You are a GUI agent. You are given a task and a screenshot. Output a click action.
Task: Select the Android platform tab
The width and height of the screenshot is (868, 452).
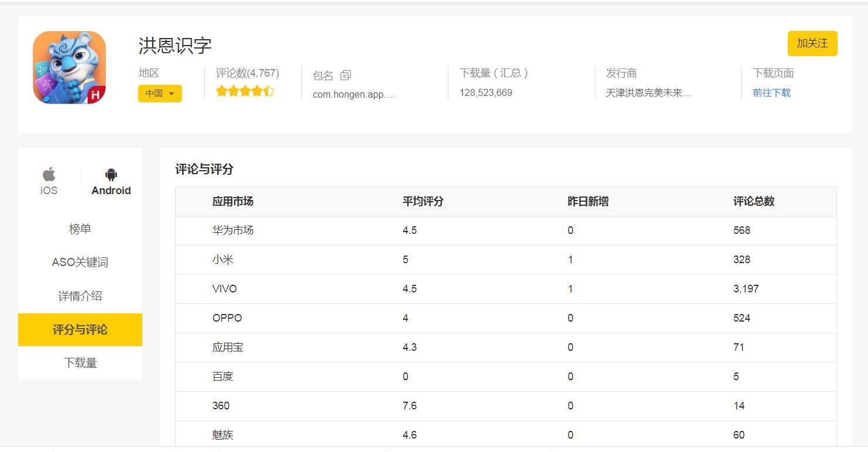click(x=111, y=181)
